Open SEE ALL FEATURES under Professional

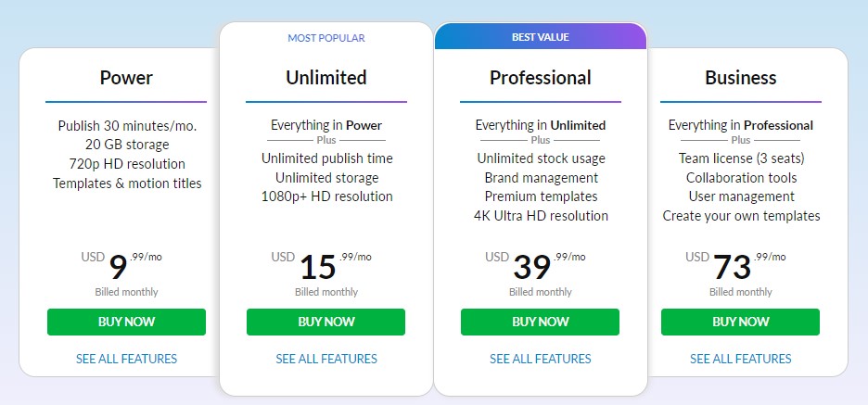point(541,359)
